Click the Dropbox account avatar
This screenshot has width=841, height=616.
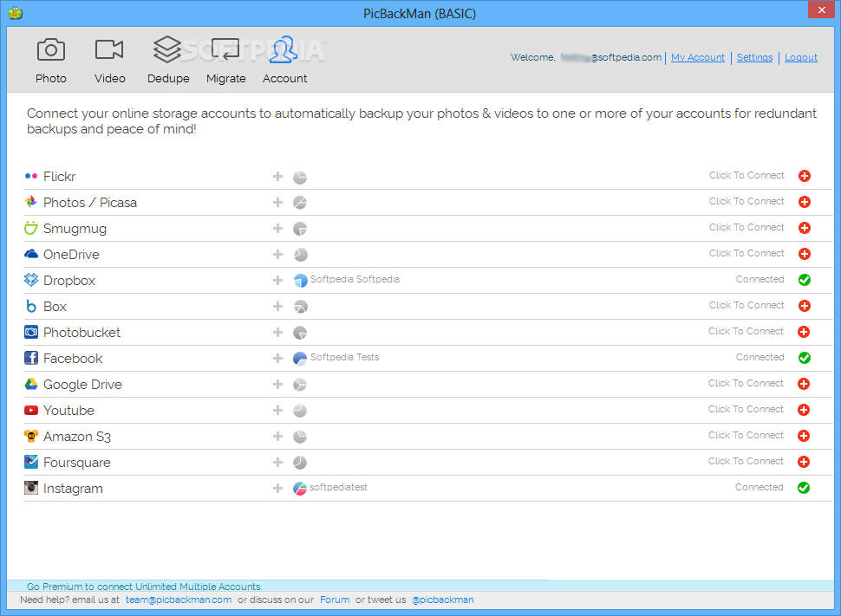(x=300, y=281)
